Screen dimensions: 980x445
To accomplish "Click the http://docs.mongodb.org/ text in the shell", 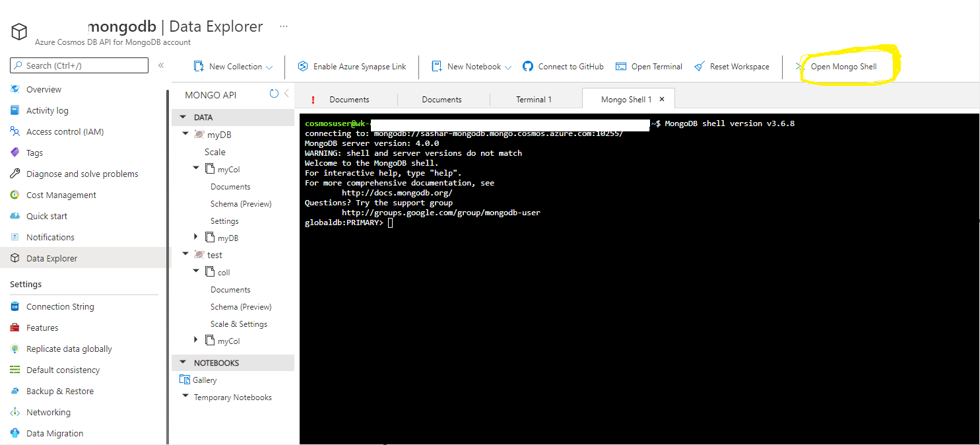I will coord(397,193).
